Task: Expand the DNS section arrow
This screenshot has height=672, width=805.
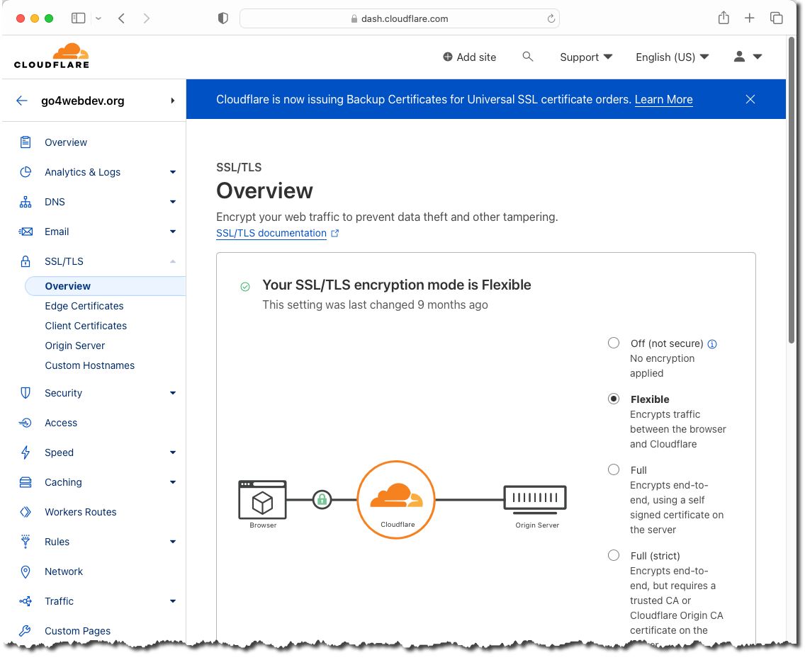Action: point(173,202)
